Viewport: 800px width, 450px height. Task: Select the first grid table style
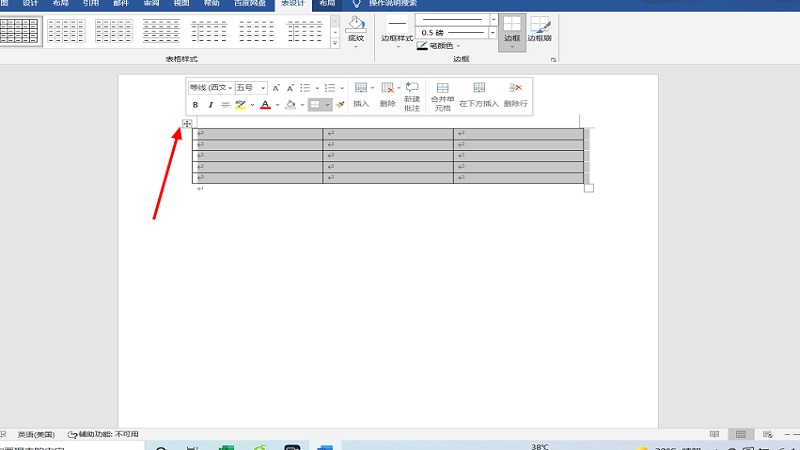(19, 31)
